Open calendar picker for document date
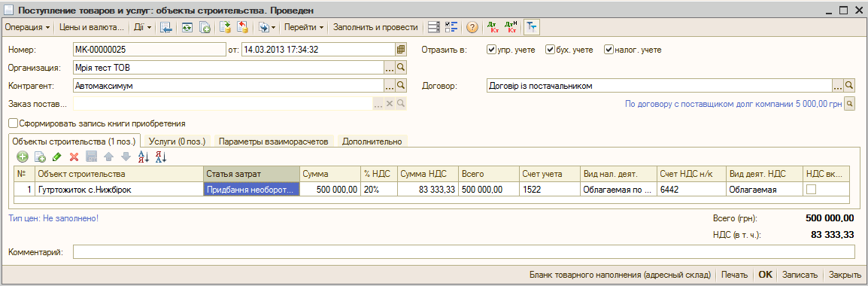The height and width of the screenshot is (286, 868). coord(400,50)
